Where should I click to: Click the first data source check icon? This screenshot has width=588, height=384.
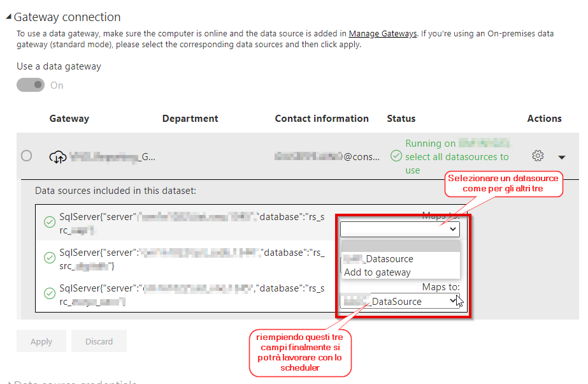click(x=49, y=223)
